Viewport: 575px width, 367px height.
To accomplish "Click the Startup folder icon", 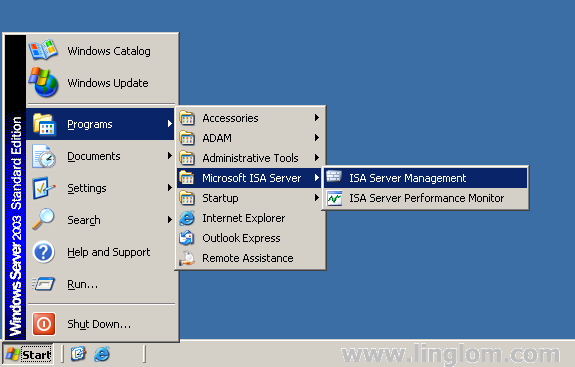I will [x=187, y=198].
